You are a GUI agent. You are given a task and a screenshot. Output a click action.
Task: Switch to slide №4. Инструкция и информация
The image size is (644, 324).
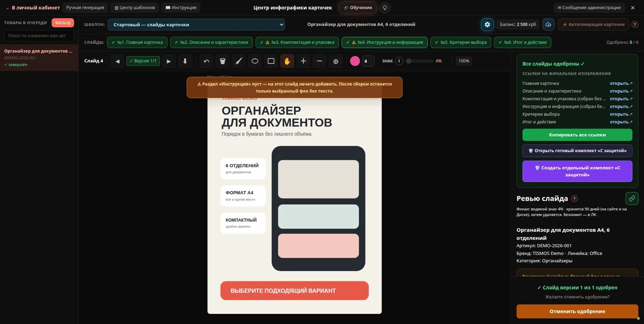pos(384,42)
